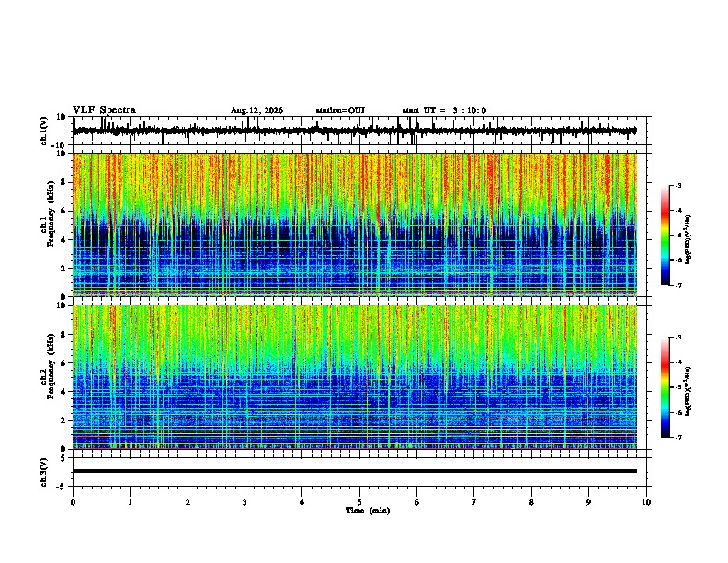Click the "3" time axis tick label
This screenshot has height=563, width=728.
pos(245,502)
